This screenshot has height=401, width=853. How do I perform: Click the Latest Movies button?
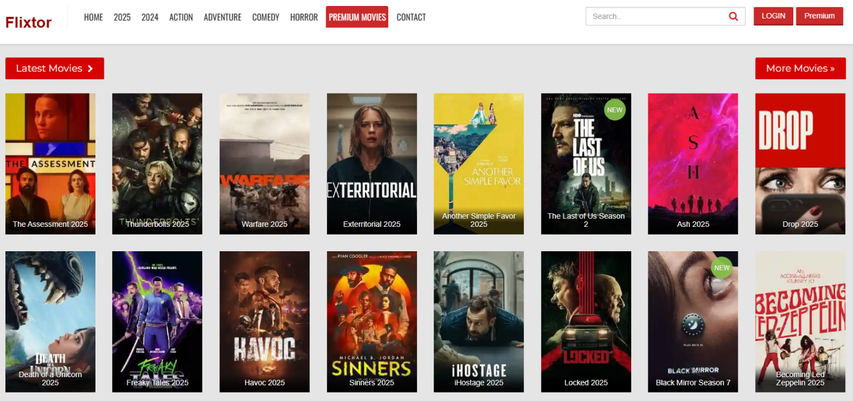(x=54, y=68)
